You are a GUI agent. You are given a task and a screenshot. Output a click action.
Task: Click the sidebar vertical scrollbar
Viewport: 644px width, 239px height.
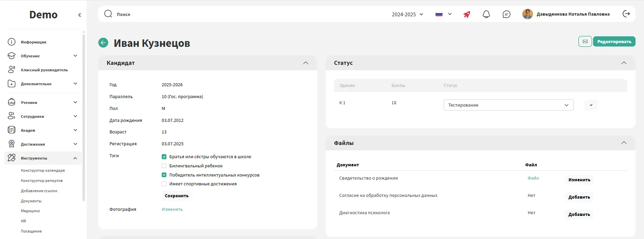[84, 115]
